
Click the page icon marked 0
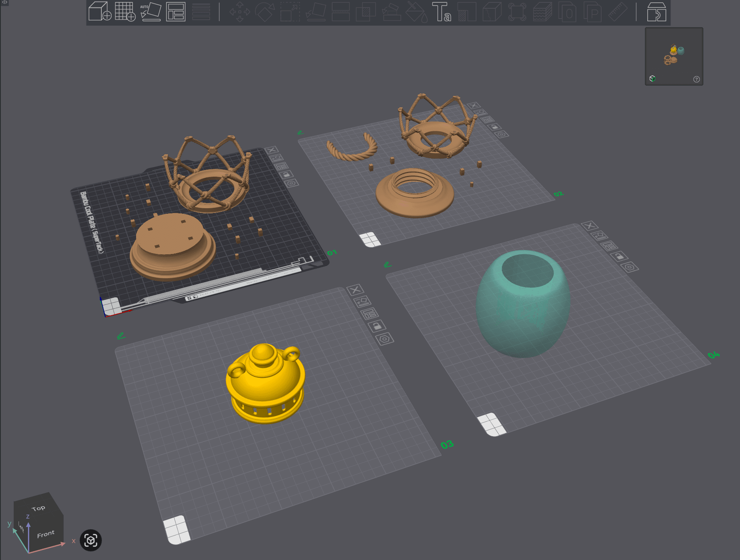[x=568, y=11]
